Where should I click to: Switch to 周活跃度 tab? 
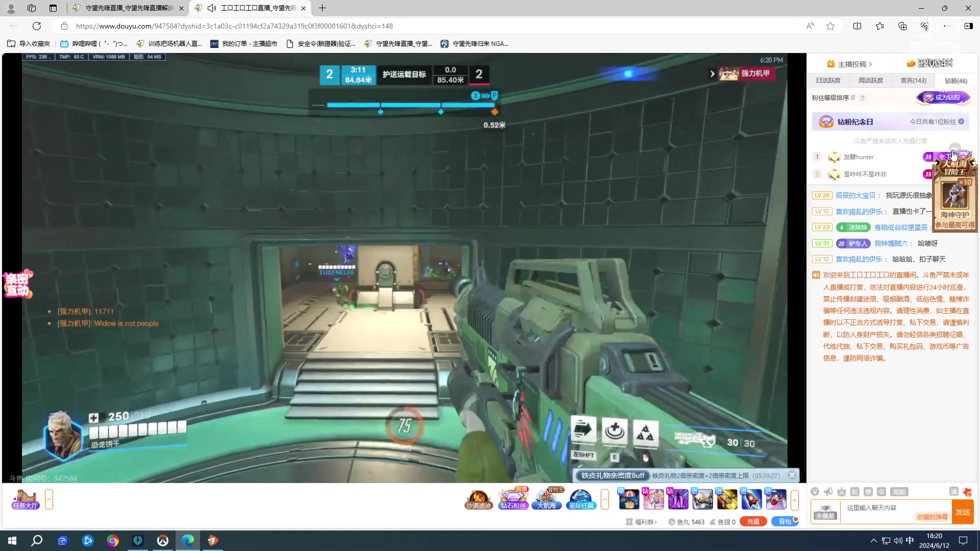point(870,81)
